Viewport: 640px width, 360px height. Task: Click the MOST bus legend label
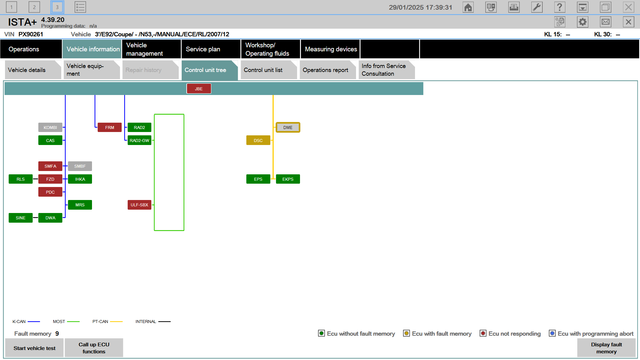[x=59, y=322]
